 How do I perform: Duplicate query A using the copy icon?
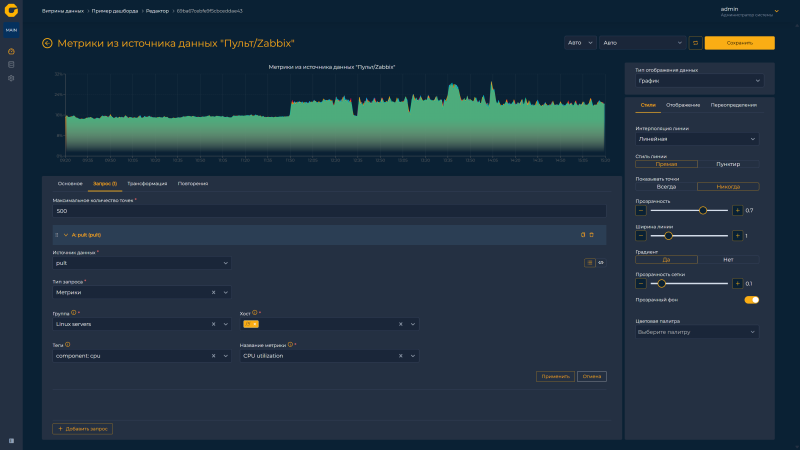(x=583, y=235)
